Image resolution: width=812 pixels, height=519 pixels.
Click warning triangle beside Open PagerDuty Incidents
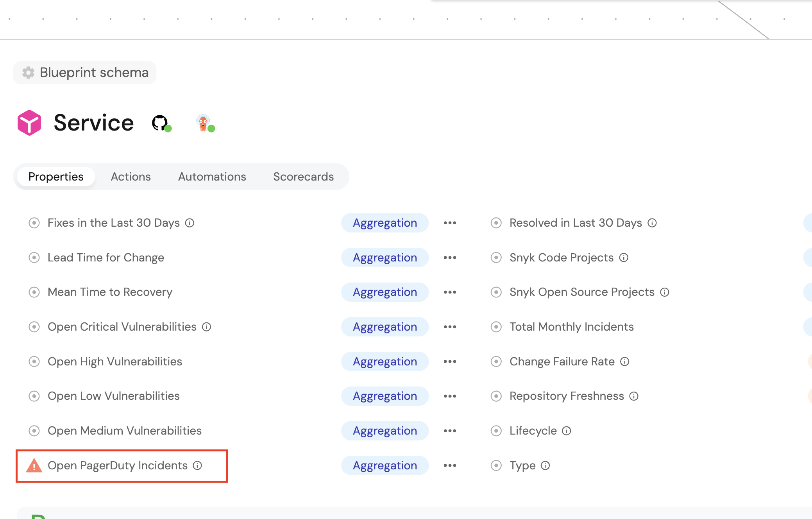34,465
